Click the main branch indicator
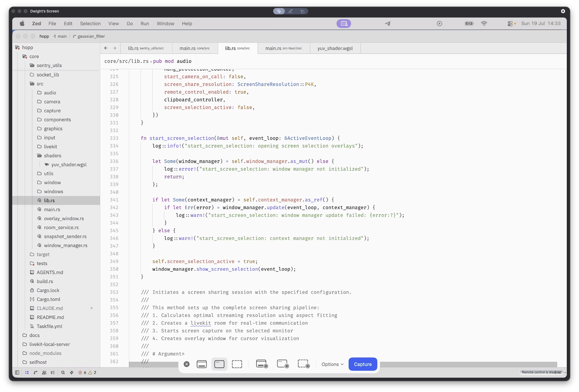579x392 pixels. pos(60,36)
